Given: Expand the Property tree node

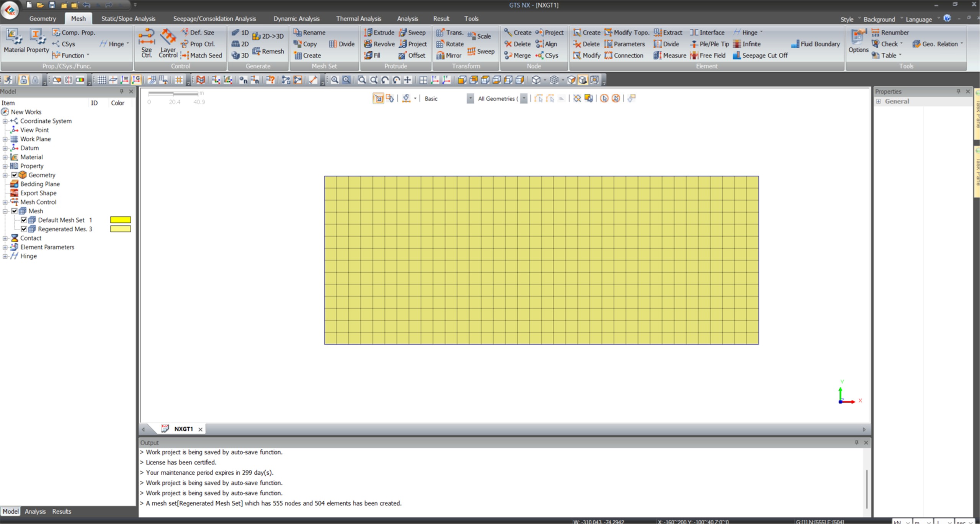Looking at the screenshot, I should pyautogui.click(x=5, y=166).
